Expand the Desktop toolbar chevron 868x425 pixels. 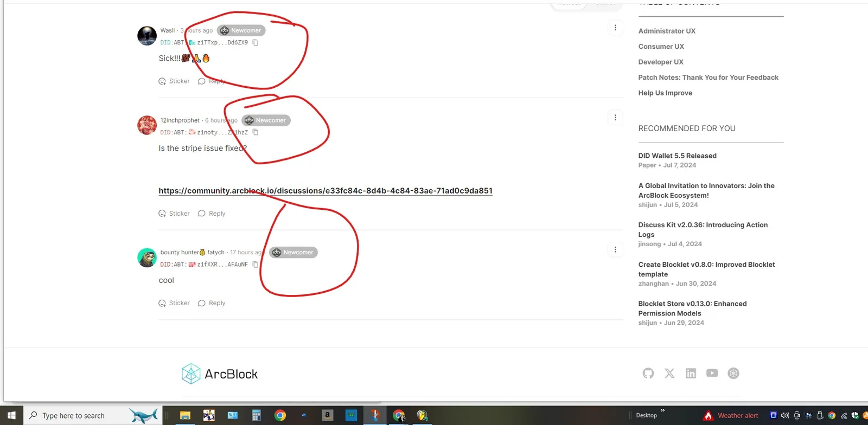click(x=662, y=410)
